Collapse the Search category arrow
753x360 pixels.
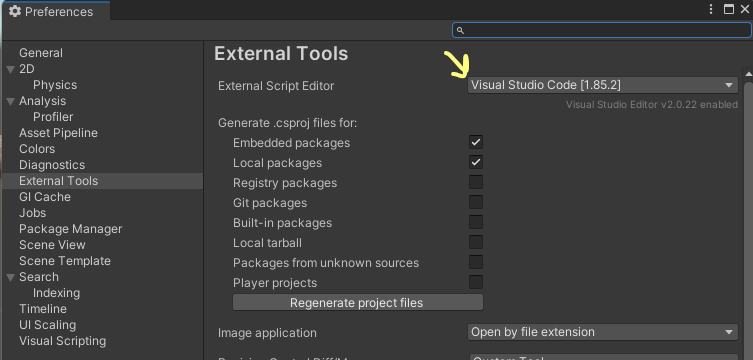(x=11, y=277)
